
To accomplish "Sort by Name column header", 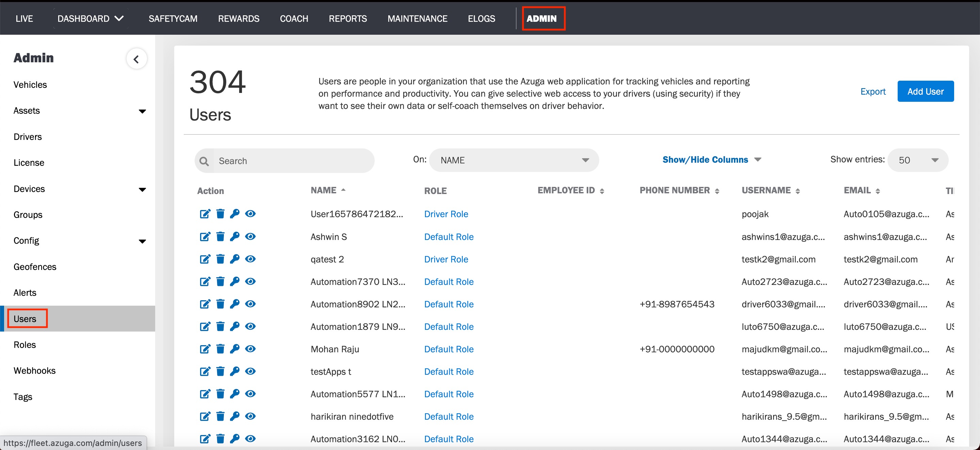I will pos(328,190).
